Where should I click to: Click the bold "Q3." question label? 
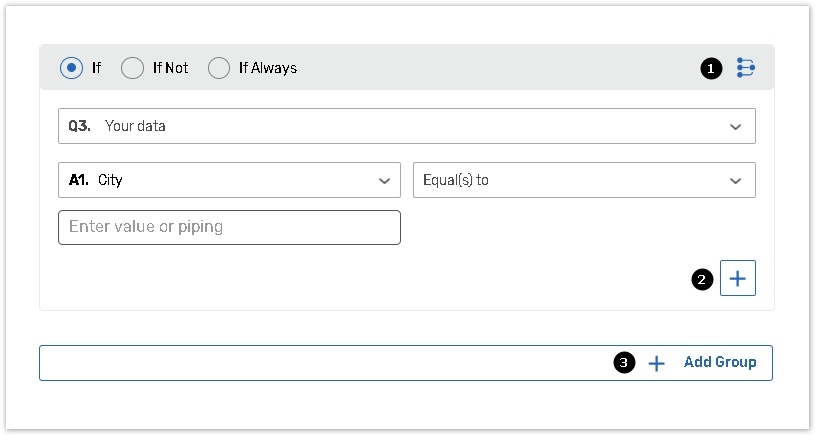[80, 126]
